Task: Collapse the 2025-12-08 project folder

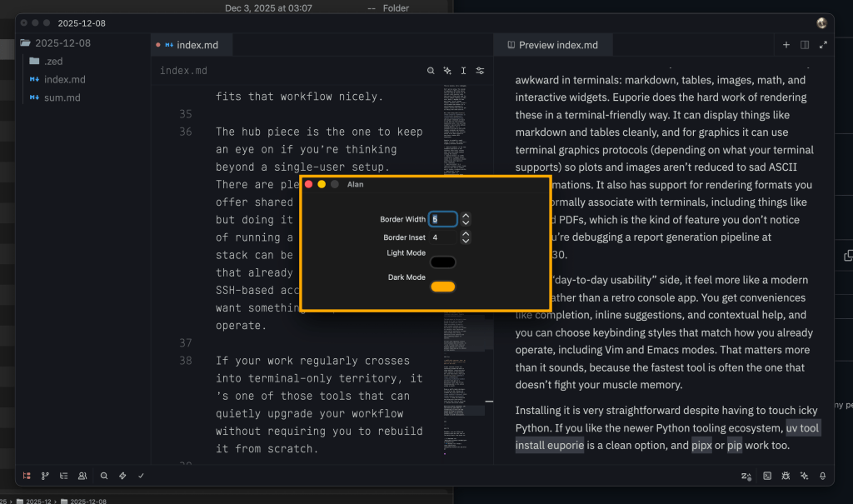Action: [25, 42]
